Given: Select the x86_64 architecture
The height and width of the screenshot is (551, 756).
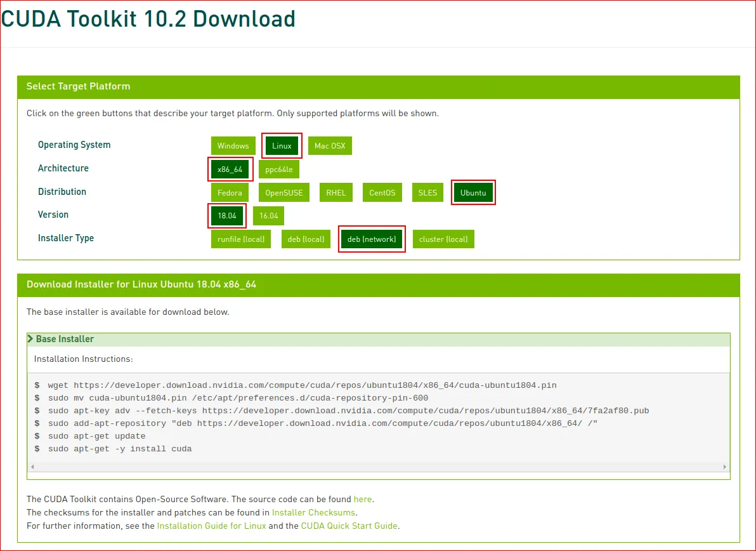Looking at the screenshot, I should (x=230, y=169).
